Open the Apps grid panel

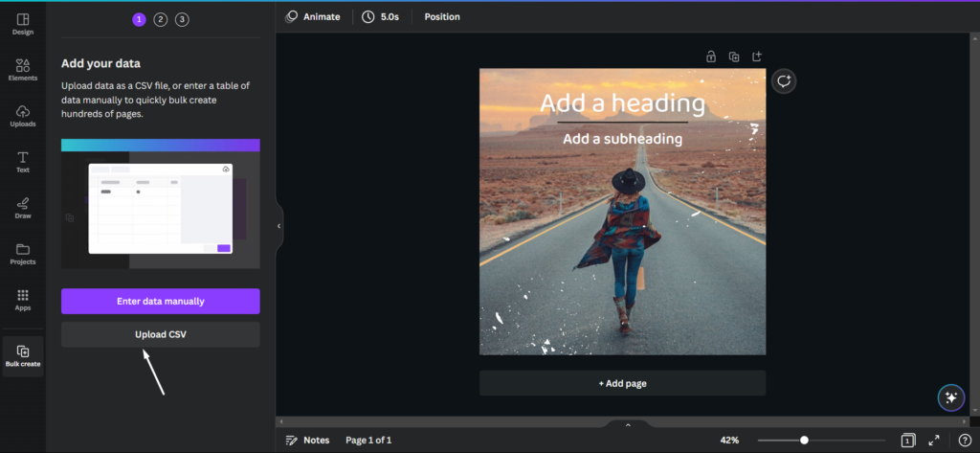[23, 300]
